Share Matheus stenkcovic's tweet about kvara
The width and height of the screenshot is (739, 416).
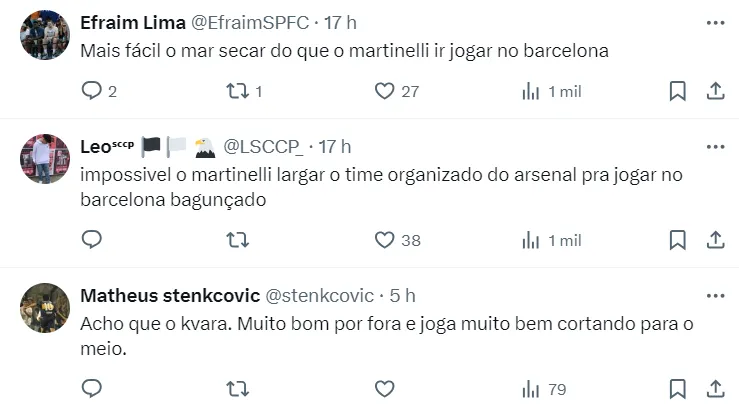pos(715,388)
